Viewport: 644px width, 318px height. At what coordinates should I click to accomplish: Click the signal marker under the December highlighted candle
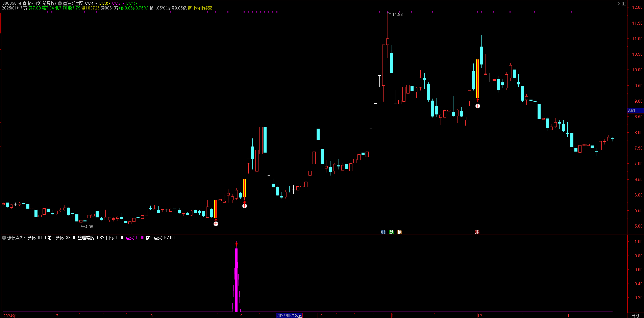click(477, 106)
